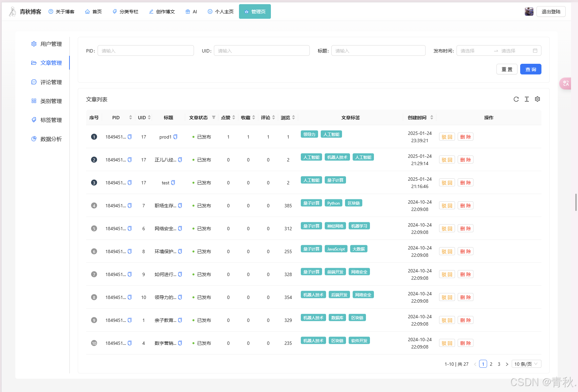Viewport: 578px width, 392px height.
Task: Open the column settings gear icon
Action: coord(537,99)
